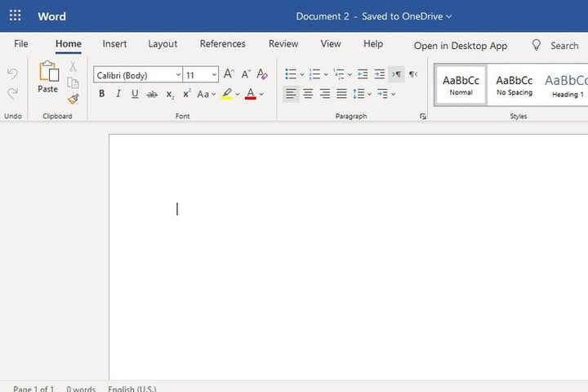The height and width of the screenshot is (392, 588).
Task: Click the Format Painter brush icon
Action: pyautogui.click(x=73, y=99)
